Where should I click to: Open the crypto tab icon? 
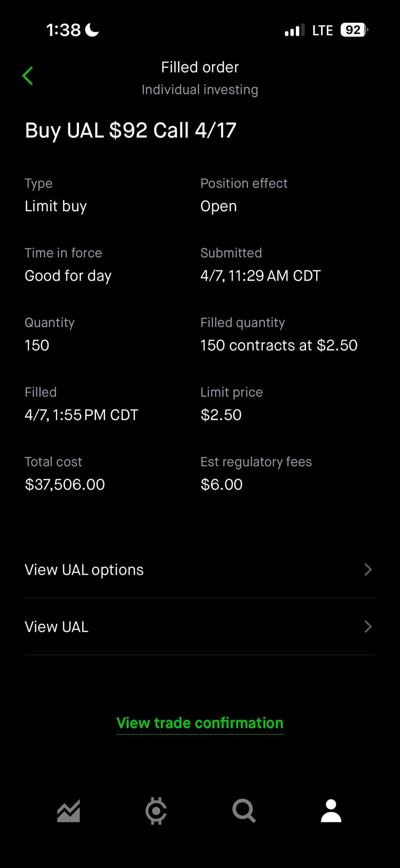pos(156,811)
